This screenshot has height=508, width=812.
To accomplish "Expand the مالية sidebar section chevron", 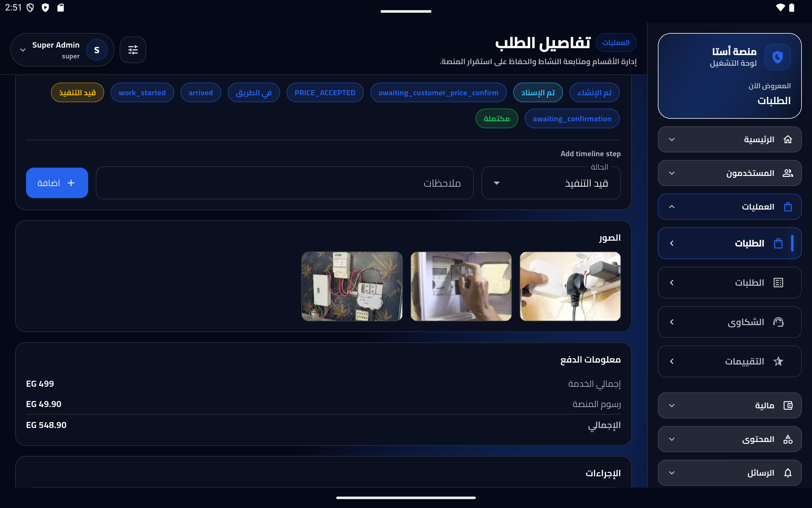I will [672, 405].
